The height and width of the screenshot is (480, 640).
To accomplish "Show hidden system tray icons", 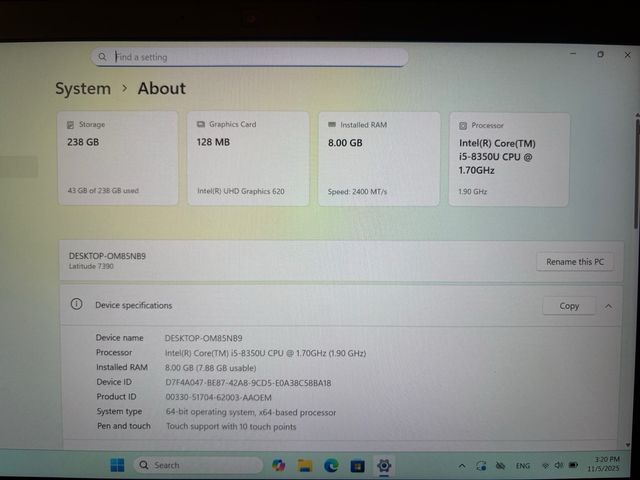I will pos(462,466).
